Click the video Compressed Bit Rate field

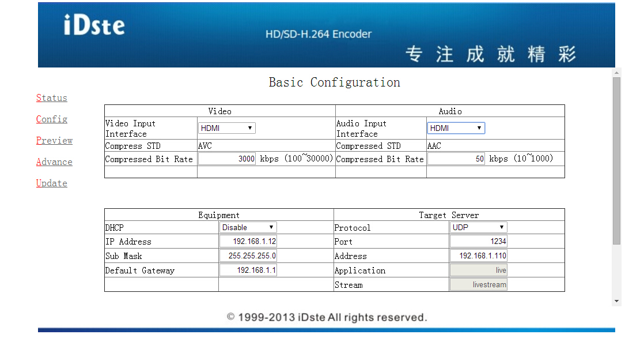[227, 159]
